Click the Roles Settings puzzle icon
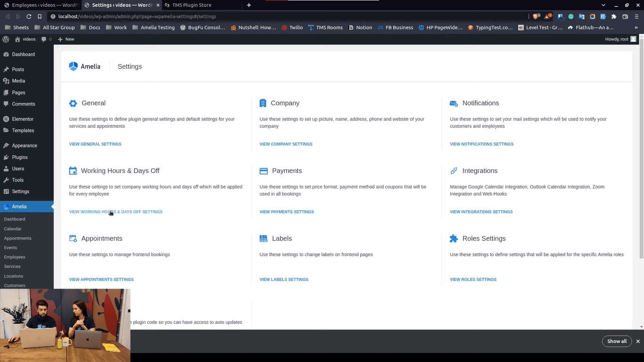Viewport: 644px width, 362px height. [454, 239]
